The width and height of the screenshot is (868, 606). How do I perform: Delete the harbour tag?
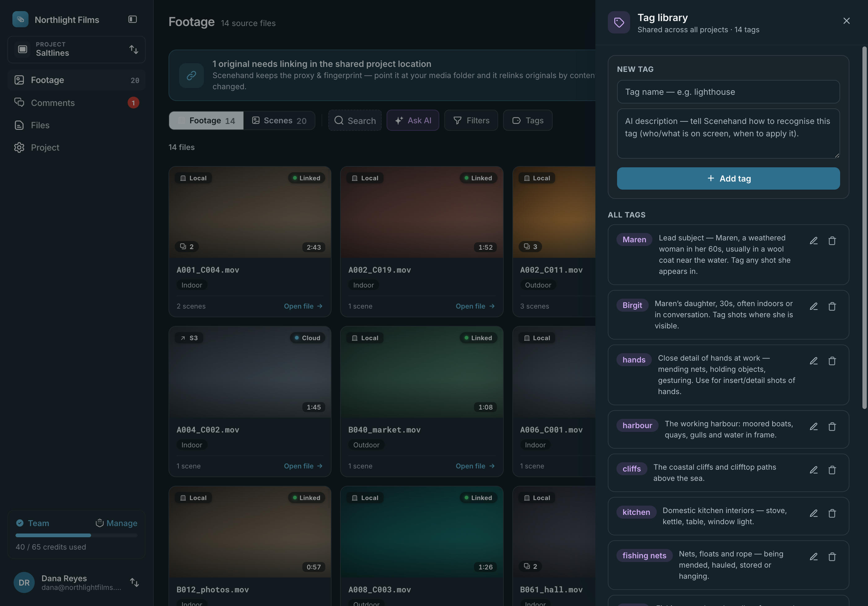pos(832,427)
